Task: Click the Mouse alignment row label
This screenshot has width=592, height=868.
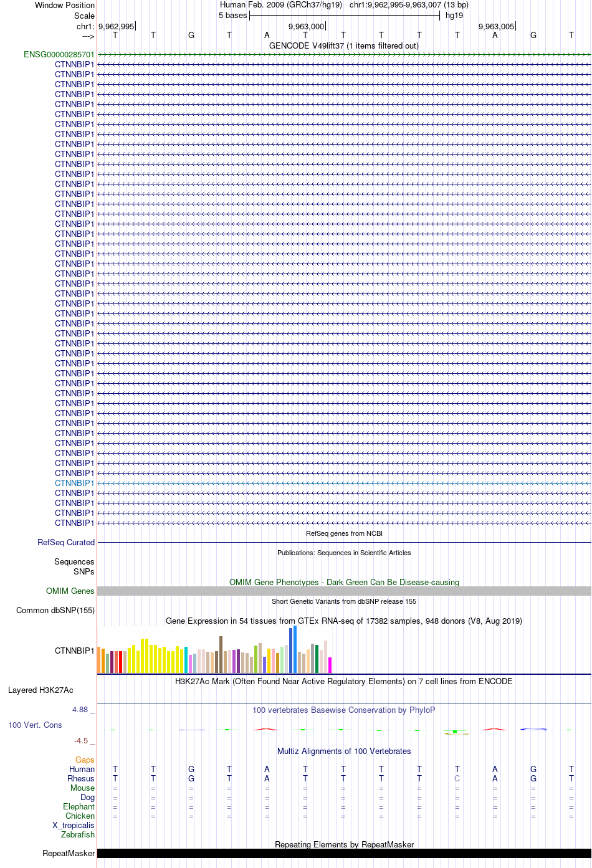Action: [x=82, y=788]
